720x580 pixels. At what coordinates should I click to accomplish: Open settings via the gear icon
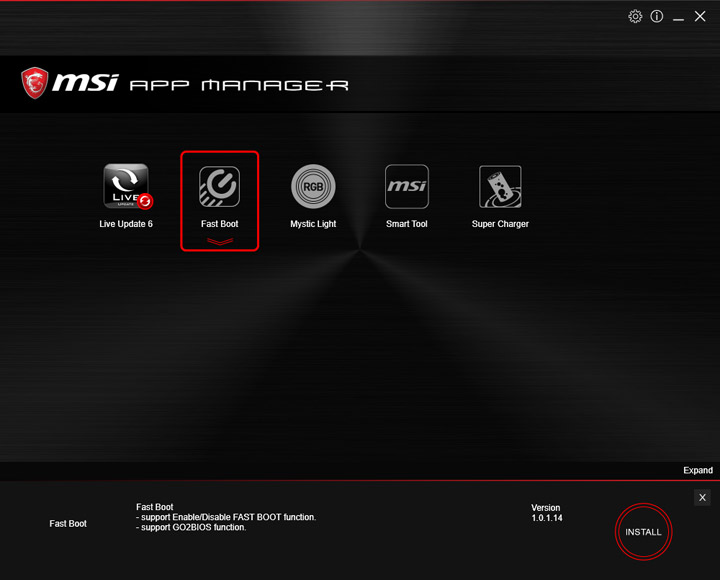pos(635,17)
